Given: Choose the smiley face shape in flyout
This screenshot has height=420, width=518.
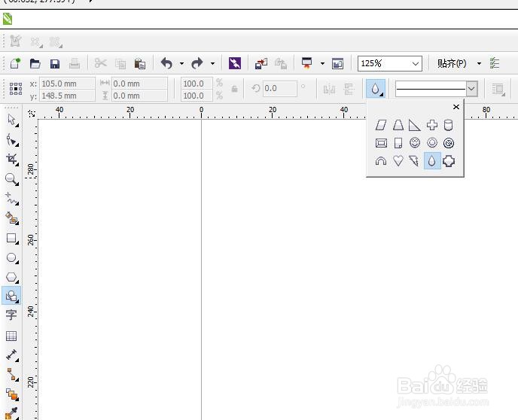Looking at the screenshot, I should click(415, 143).
